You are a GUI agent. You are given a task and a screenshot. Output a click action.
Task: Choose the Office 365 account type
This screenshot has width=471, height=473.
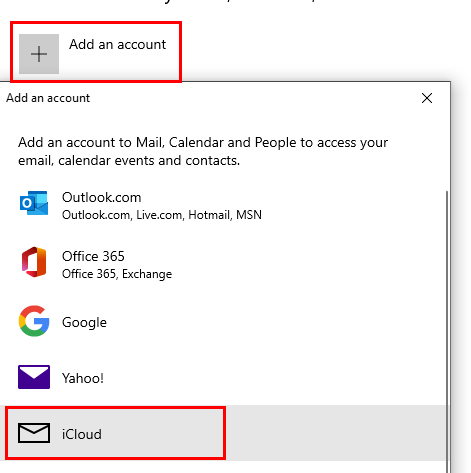pos(223,265)
